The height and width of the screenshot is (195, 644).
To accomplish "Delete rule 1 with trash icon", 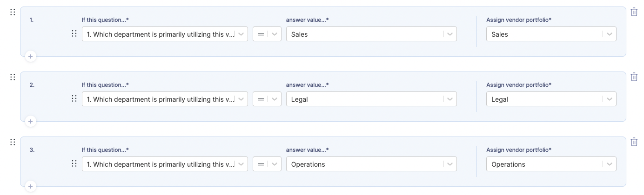I will pos(634,12).
